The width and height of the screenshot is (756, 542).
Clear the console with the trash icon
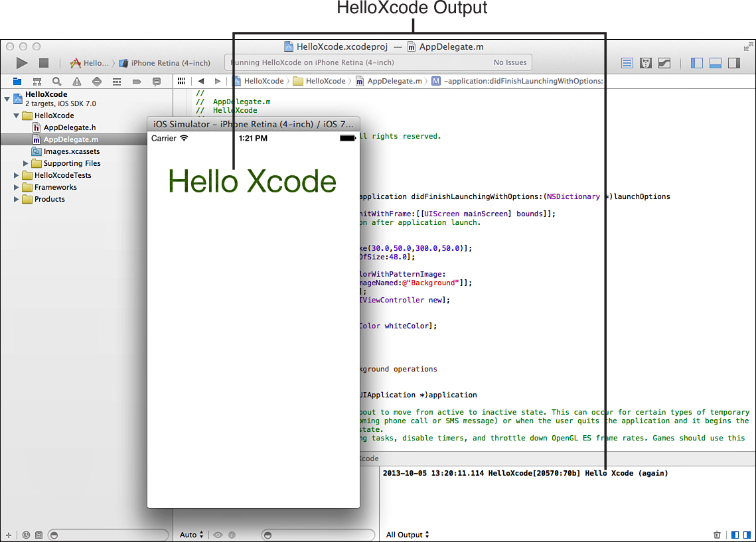click(717, 535)
